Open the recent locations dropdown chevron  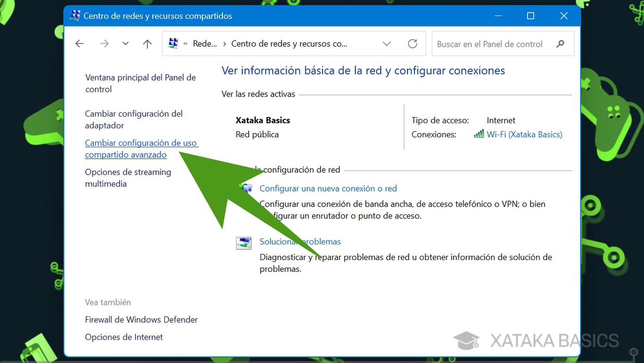(x=125, y=43)
